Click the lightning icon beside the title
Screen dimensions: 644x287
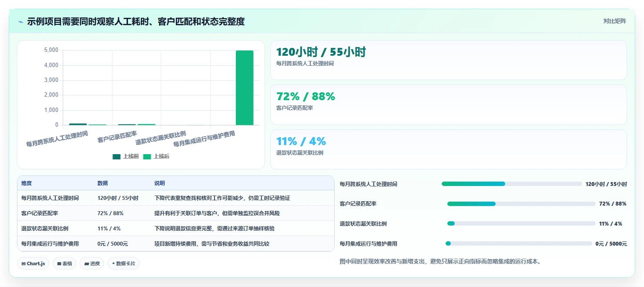coord(21,22)
